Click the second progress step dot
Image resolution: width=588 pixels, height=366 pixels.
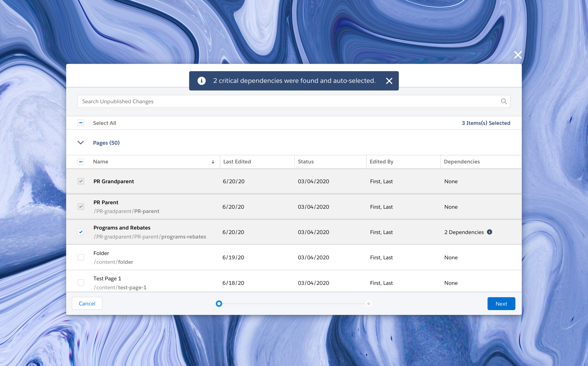(x=368, y=303)
